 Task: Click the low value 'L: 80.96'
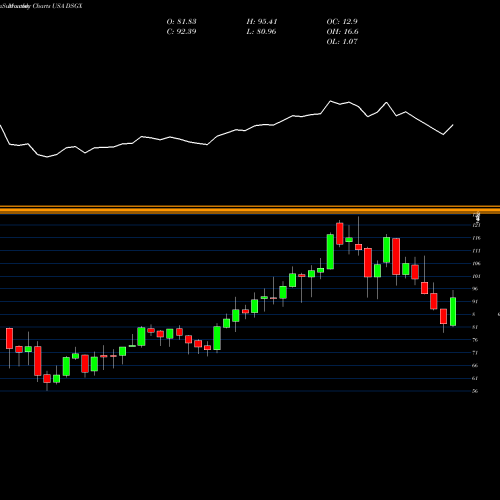[262, 32]
